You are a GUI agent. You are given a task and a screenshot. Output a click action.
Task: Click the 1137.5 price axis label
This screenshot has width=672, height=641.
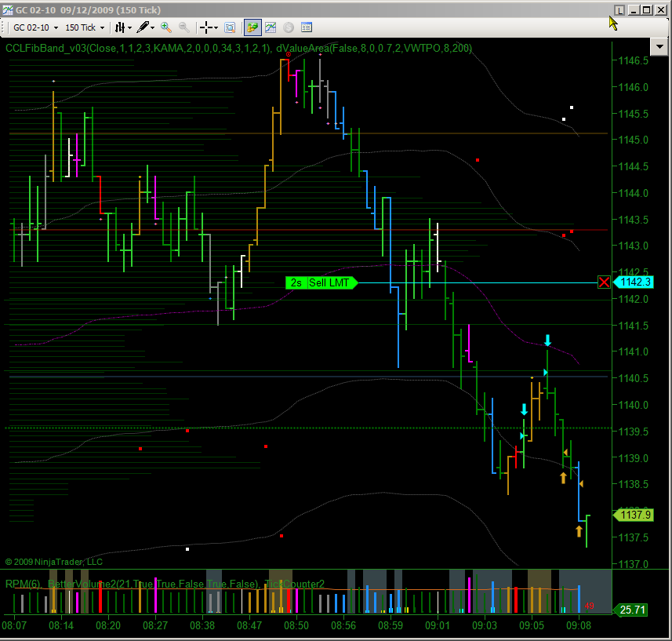634,537
